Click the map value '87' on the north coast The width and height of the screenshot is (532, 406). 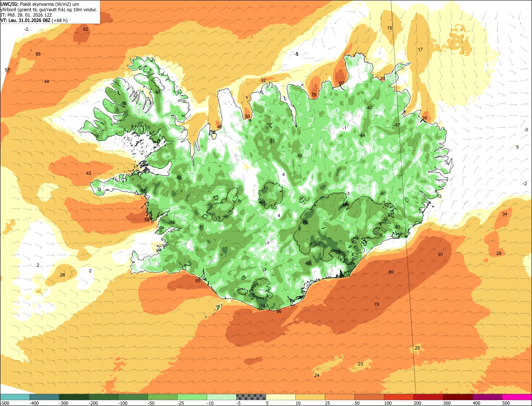point(342,83)
